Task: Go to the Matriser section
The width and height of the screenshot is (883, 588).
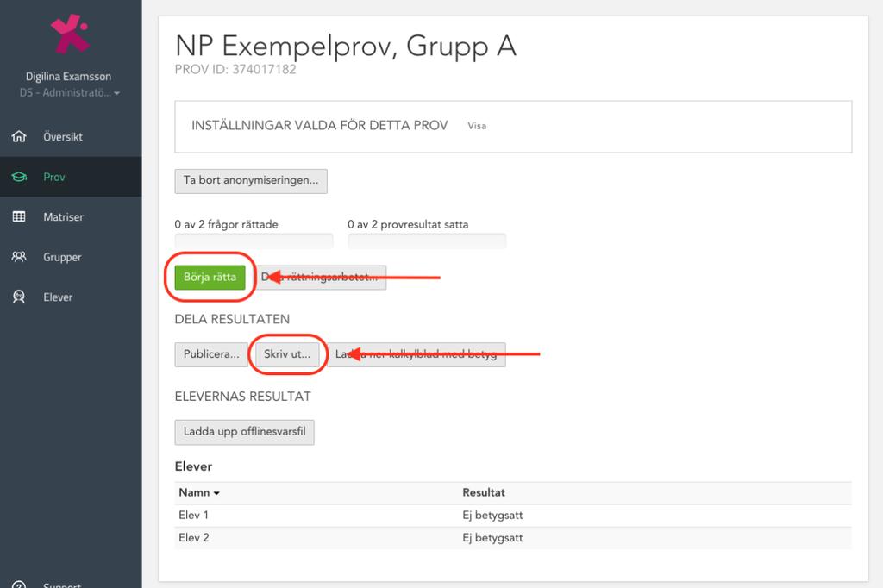Action: [71, 217]
